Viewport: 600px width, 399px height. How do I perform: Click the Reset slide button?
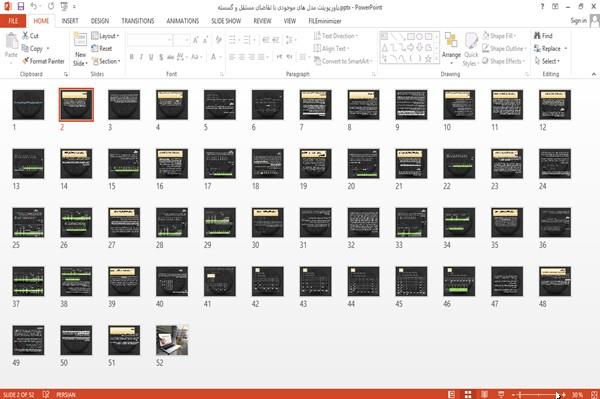tap(102, 49)
